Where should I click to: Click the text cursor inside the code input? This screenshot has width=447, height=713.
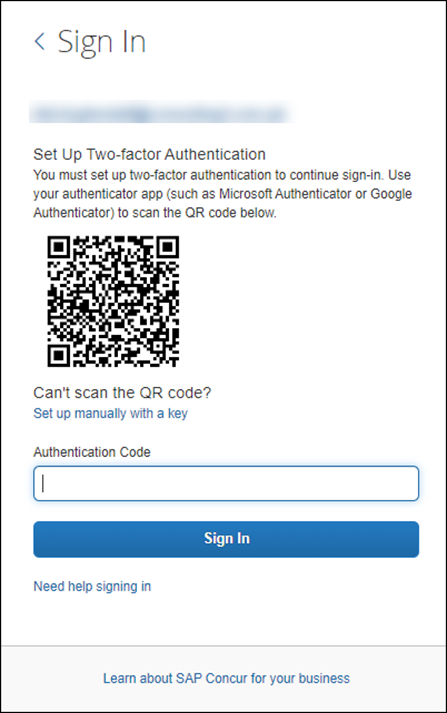pos(43,483)
